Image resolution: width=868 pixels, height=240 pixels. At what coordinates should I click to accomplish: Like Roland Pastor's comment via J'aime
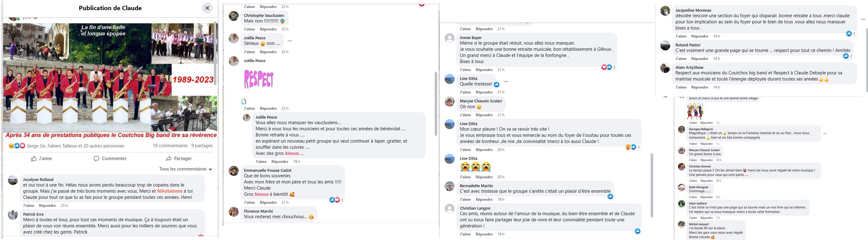[681, 59]
